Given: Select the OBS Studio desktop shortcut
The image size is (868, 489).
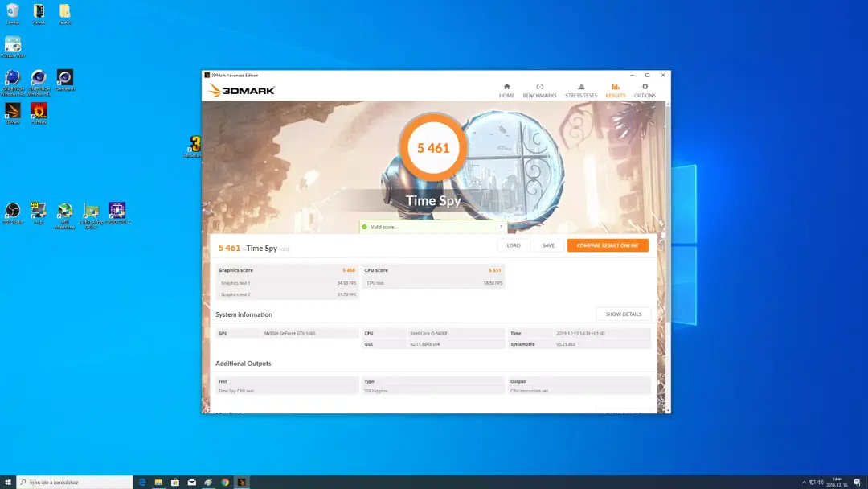Looking at the screenshot, I should click(13, 214).
